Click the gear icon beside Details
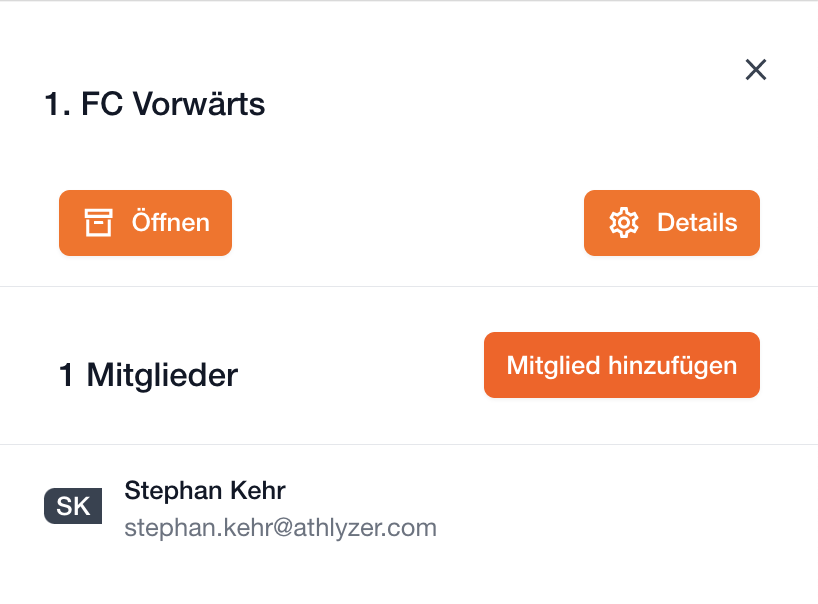Image resolution: width=818 pixels, height=604 pixels. tap(624, 223)
